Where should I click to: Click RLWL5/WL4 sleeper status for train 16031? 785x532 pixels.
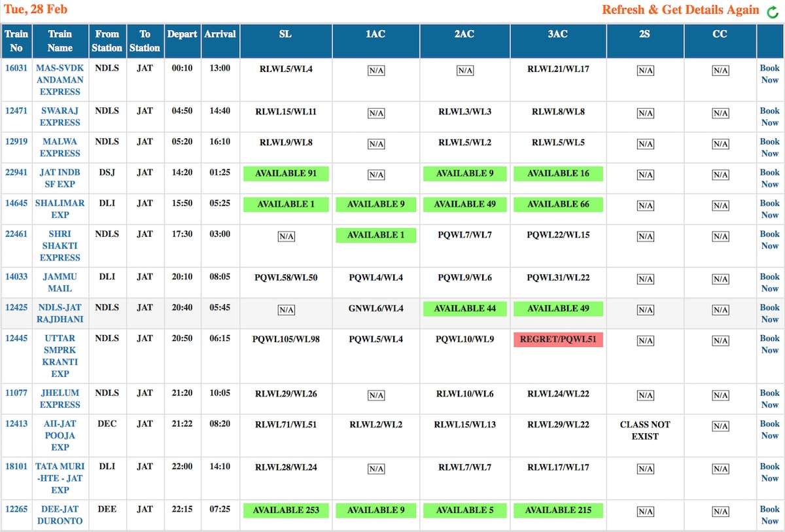pos(286,68)
